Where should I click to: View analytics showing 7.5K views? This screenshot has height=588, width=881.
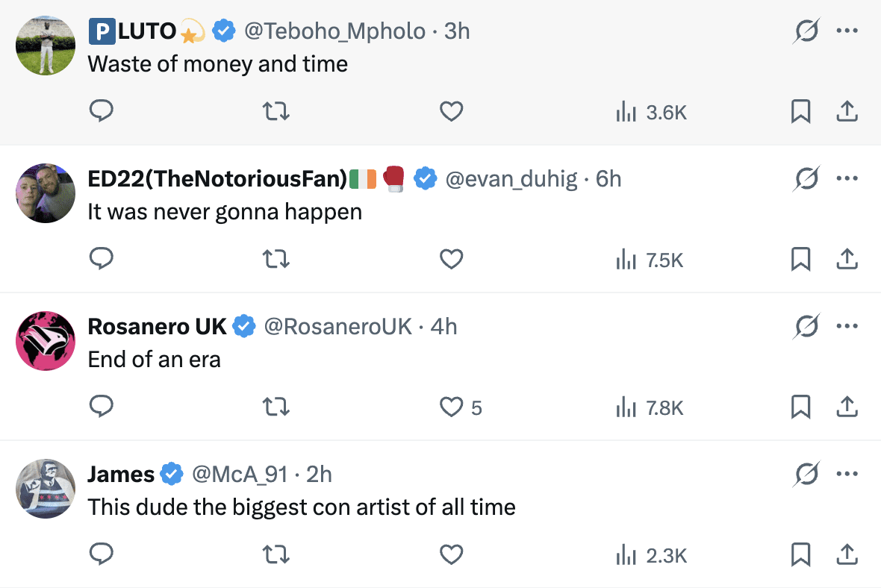(649, 260)
